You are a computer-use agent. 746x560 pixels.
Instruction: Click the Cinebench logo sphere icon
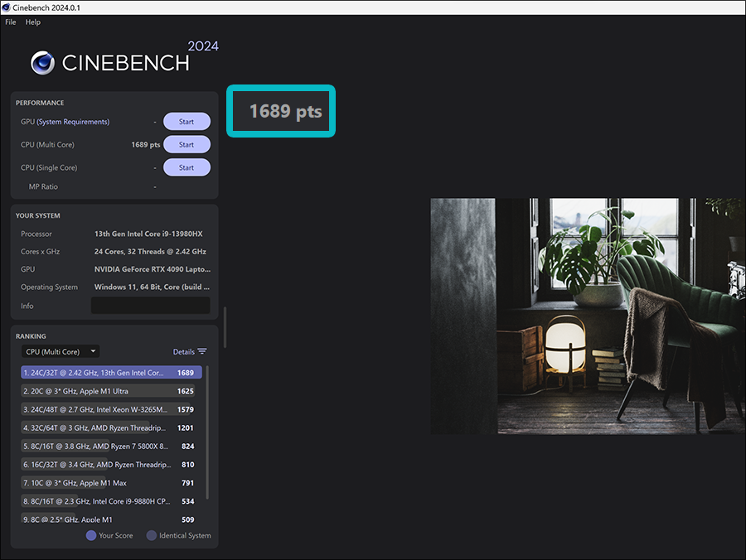[43, 63]
